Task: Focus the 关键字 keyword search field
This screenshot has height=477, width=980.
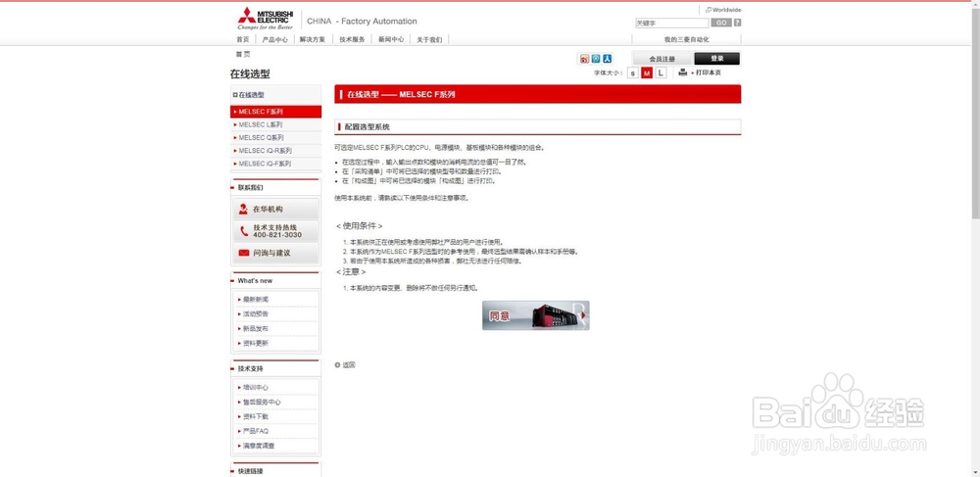Action: (672, 24)
